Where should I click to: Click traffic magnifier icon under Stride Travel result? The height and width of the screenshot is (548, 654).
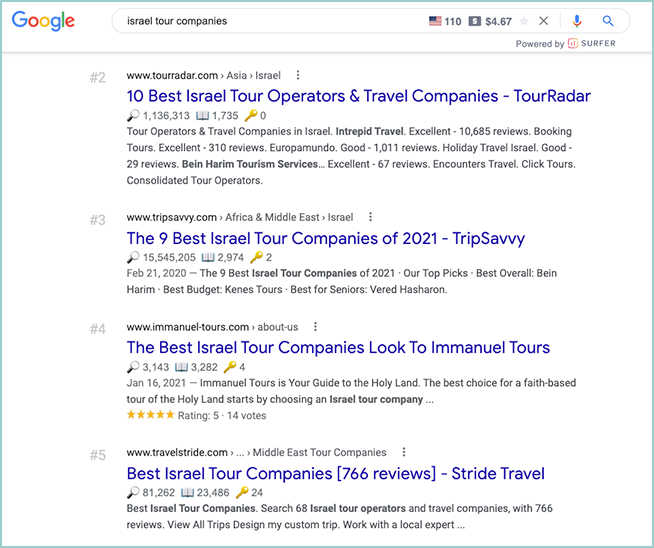133,493
